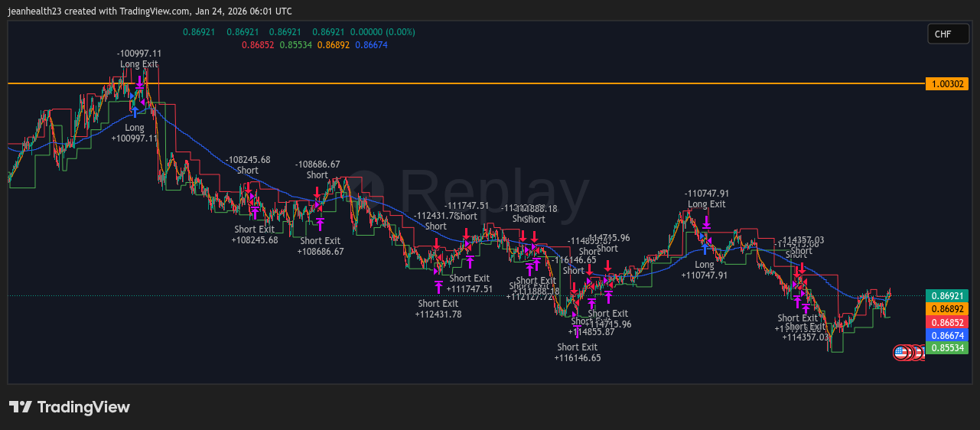Click orange 0.86892 value in the top legend
980x430 pixels.
click(x=334, y=45)
